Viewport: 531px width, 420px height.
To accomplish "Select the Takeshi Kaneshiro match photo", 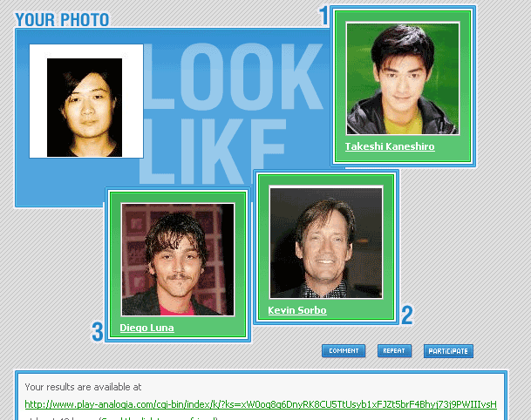I will coord(403,78).
